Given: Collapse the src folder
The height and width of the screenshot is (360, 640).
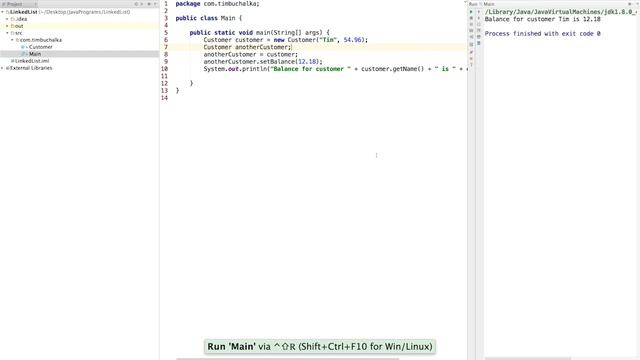Looking at the screenshot, I should [x=7, y=33].
